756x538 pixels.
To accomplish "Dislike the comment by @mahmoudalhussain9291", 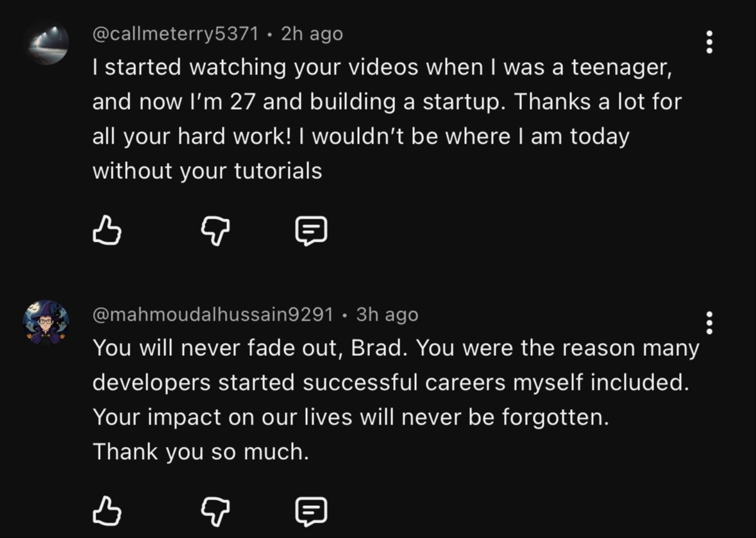I will [215, 511].
